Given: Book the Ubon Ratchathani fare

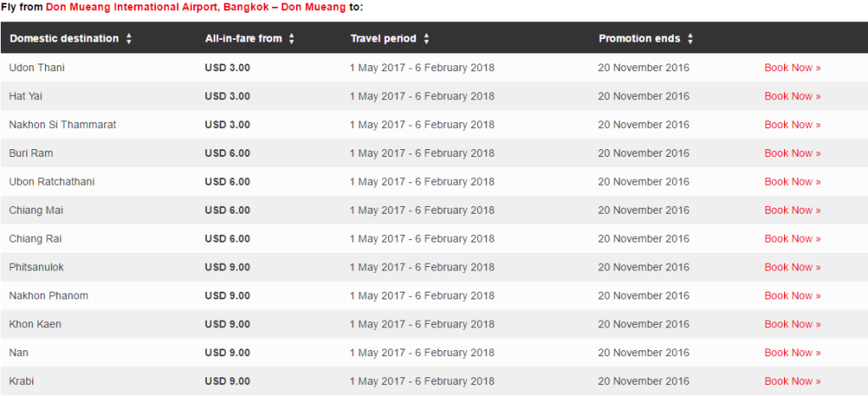Looking at the screenshot, I should pos(792,181).
